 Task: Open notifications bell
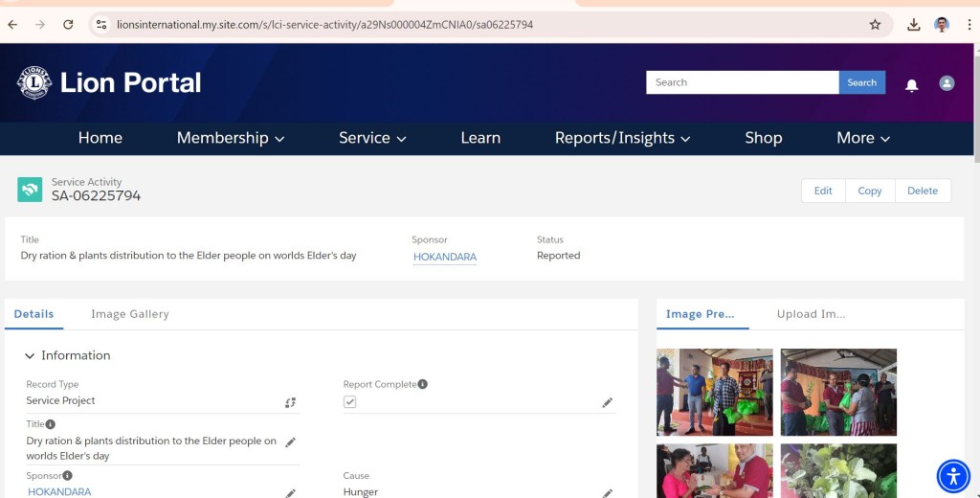point(912,84)
